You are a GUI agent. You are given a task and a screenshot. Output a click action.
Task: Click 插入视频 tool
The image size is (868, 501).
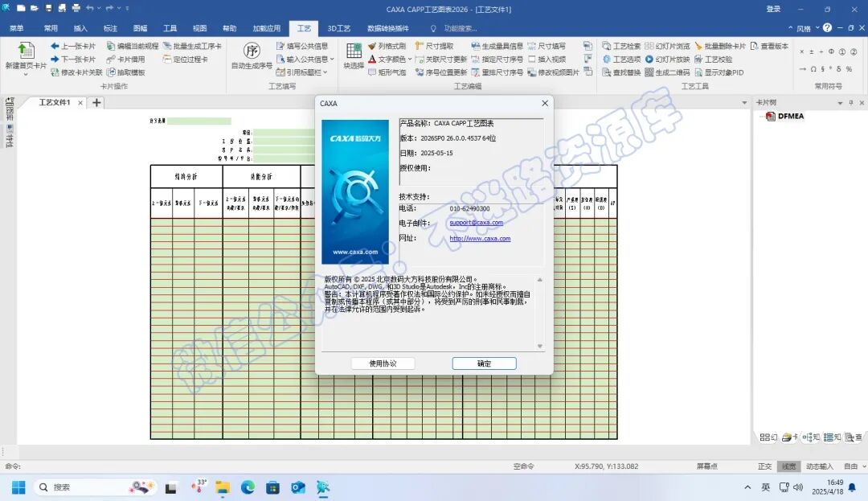coord(547,60)
